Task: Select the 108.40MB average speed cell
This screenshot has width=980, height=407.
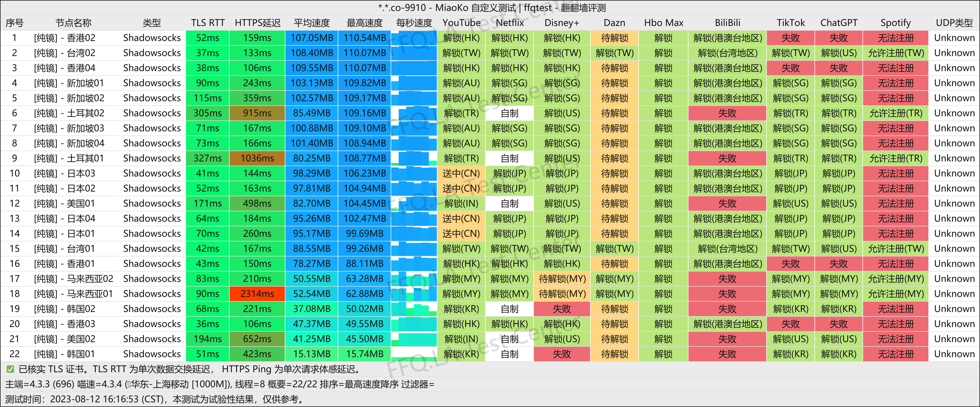Action: pyautogui.click(x=312, y=53)
